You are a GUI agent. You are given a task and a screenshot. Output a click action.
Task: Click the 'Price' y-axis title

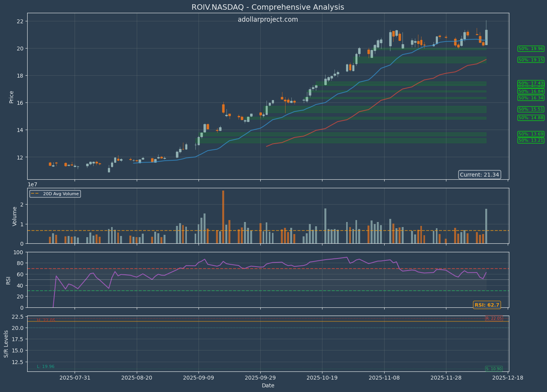click(11, 97)
